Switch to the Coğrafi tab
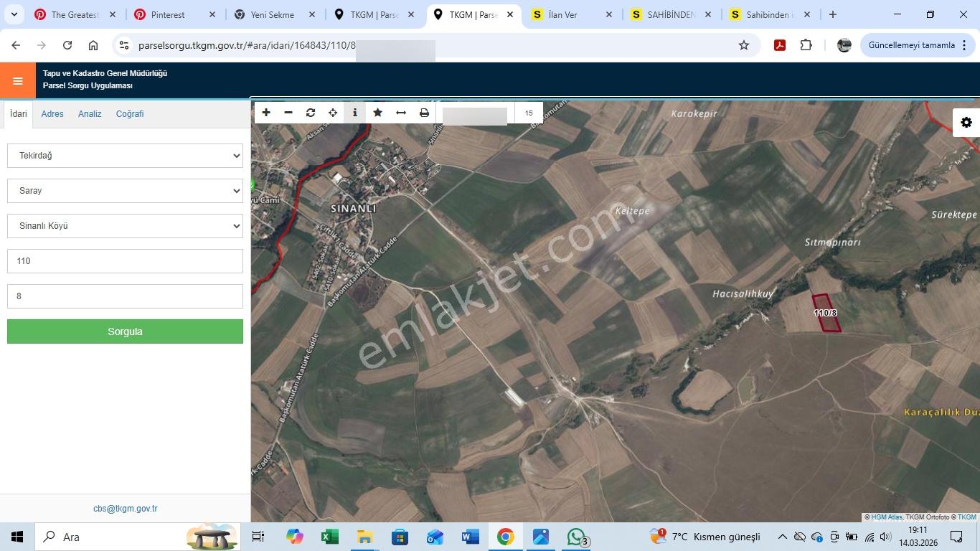The image size is (980, 551). tap(130, 114)
